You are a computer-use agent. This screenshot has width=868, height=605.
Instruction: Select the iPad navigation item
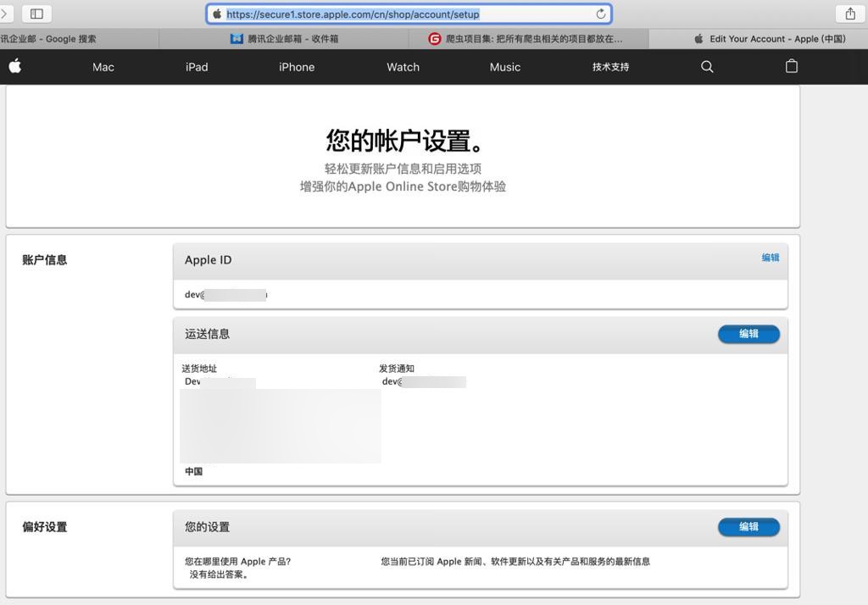point(197,67)
